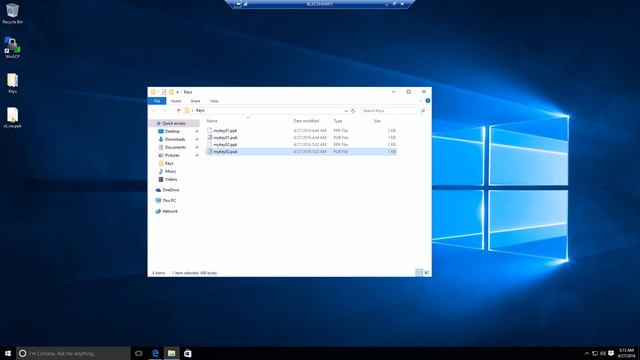Open Desktop in the navigation pane
This screenshot has width=640, height=360.
[172, 131]
